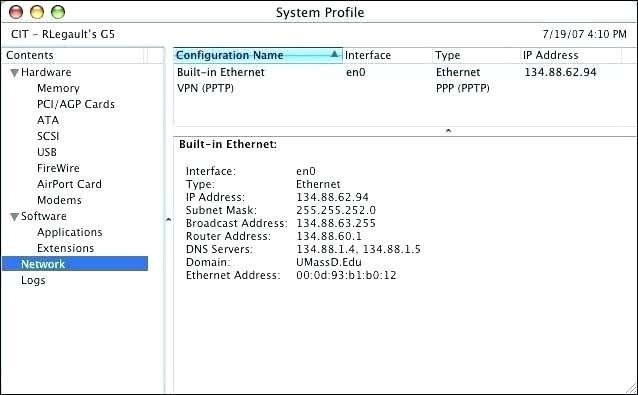The image size is (638, 395).
Task: Click the Type column header
Action: pyautogui.click(x=476, y=55)
